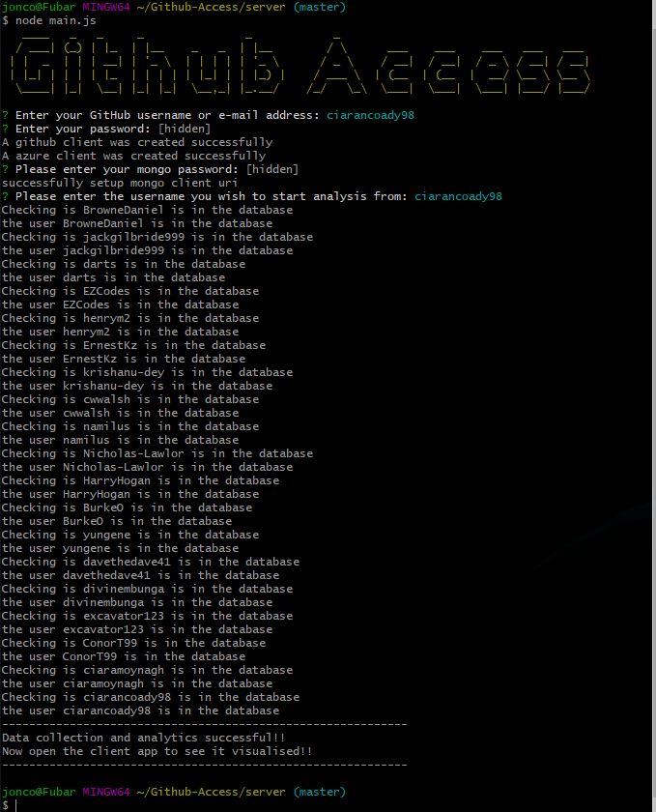656x812 pixels.
Task: Click 'Checking is henrym2' line
Action: pos(130,318)
